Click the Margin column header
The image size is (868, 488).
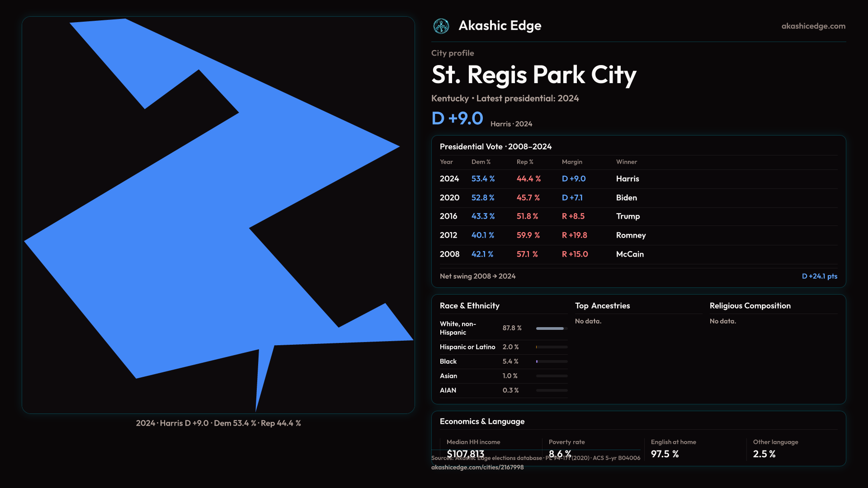pos(572,162)
